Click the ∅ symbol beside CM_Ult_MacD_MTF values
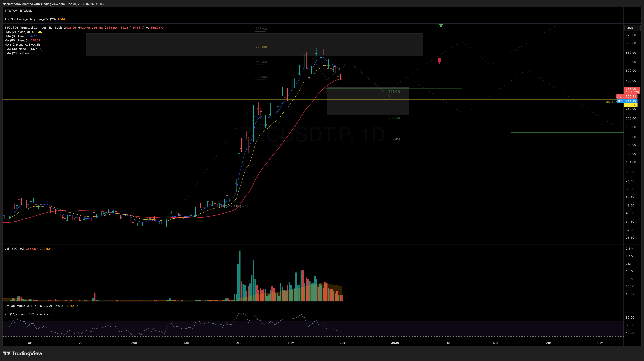Image resolution: width=644 pixels, height=361 pixels. pos(77,306)
